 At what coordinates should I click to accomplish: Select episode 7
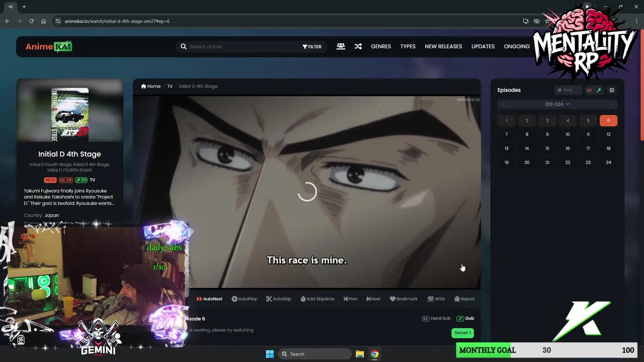[x=507, y=134]
